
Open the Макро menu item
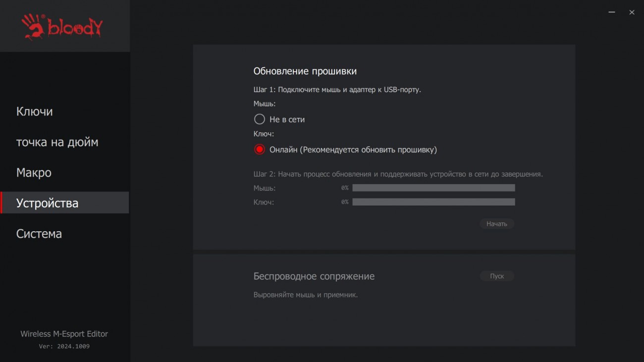(x=34, y=173)
